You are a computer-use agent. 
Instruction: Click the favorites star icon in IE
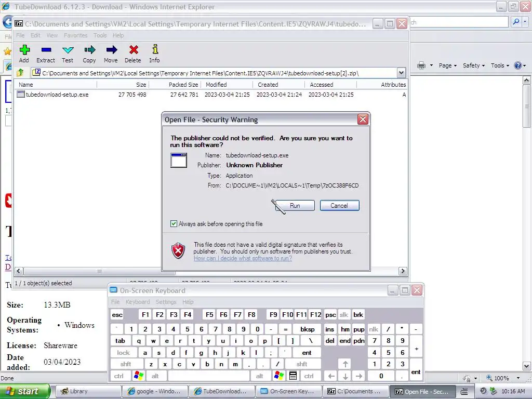click(7, 51)
